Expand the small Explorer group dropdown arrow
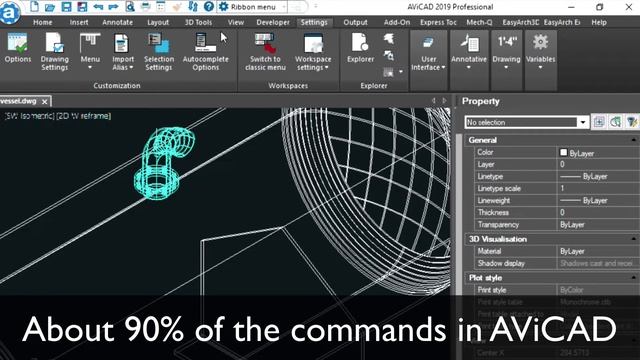640x360 pixels. click(401, 72)
